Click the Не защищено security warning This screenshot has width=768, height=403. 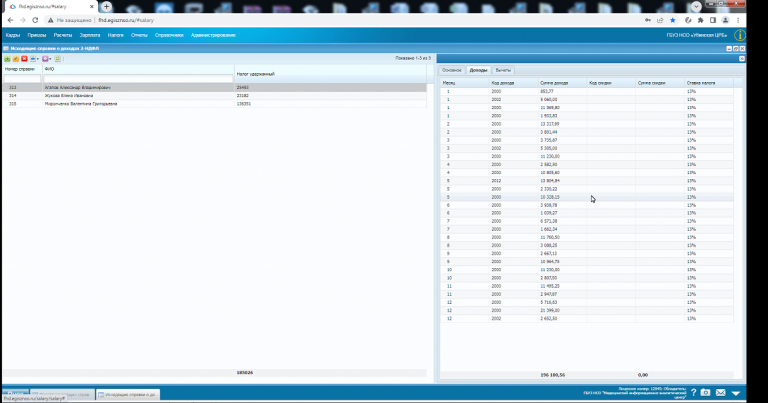point(70,21)
